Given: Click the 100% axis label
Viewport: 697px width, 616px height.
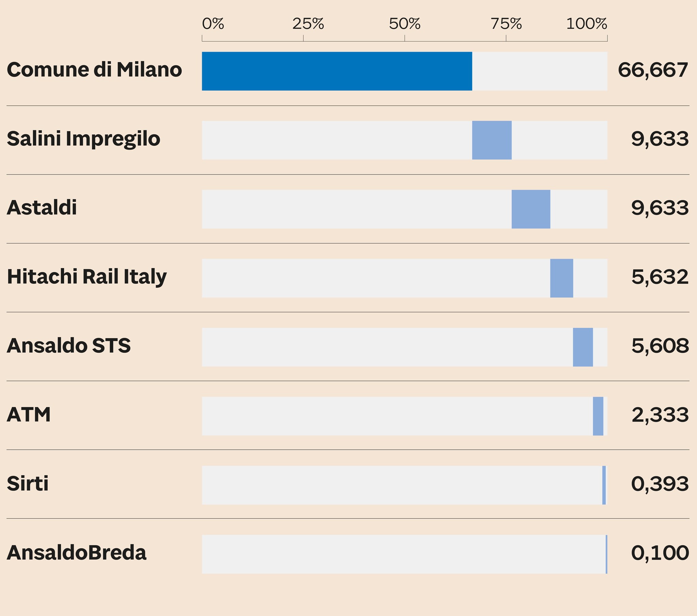Looking at the screenshot, I should coord(586,24).
